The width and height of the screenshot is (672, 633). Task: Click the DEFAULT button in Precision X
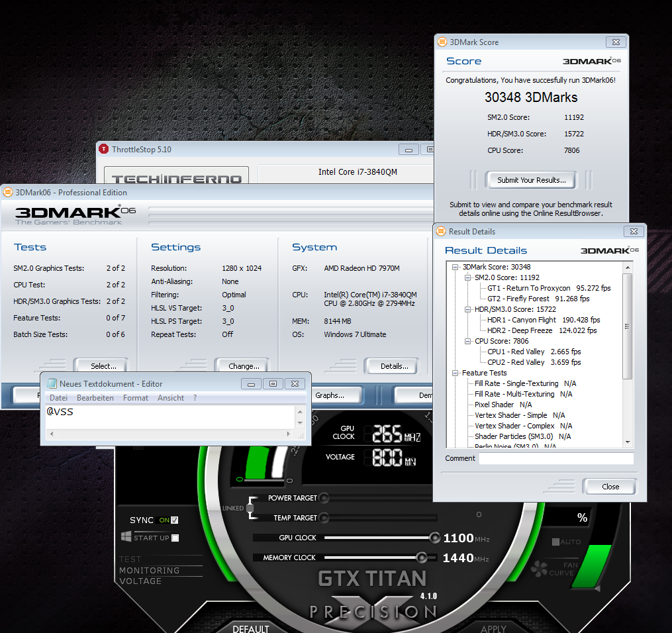pos(251,629)
